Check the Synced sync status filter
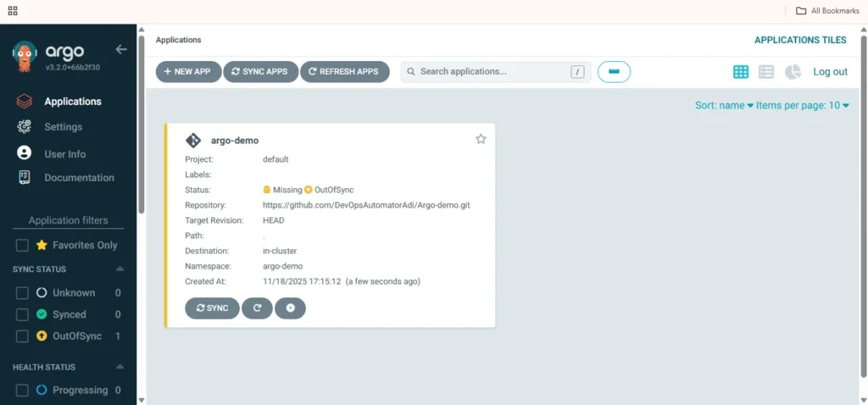This screenshot has height=405, width=868. tap(23, 314)
